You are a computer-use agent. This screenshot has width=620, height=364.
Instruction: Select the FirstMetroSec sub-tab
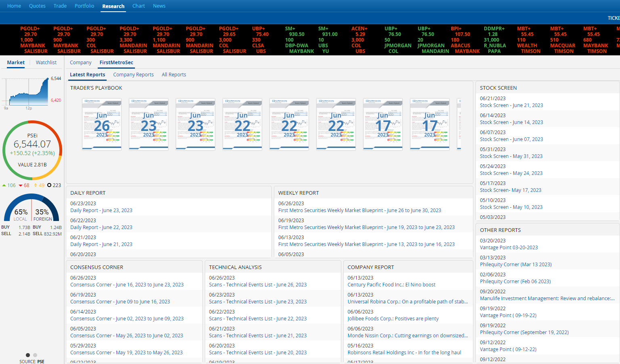116,63
